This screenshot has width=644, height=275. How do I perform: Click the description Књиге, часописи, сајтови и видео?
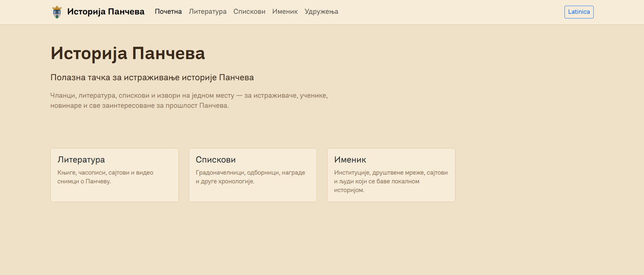click(x=105, y=177)
